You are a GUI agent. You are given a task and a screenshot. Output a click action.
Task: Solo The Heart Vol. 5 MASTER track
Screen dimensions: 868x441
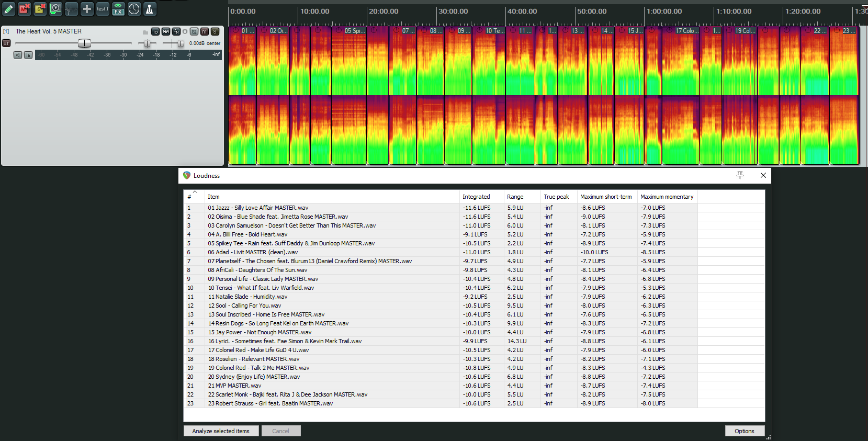click(x=215, y=32)
